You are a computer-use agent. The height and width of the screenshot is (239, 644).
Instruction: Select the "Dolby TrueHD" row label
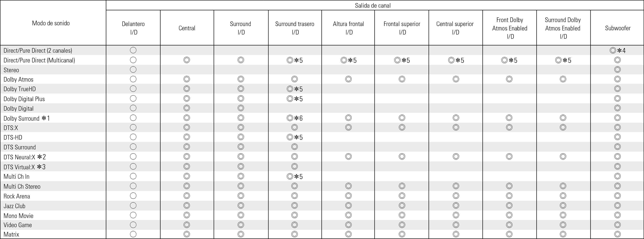pyautogui.click(x=20, y=89)
